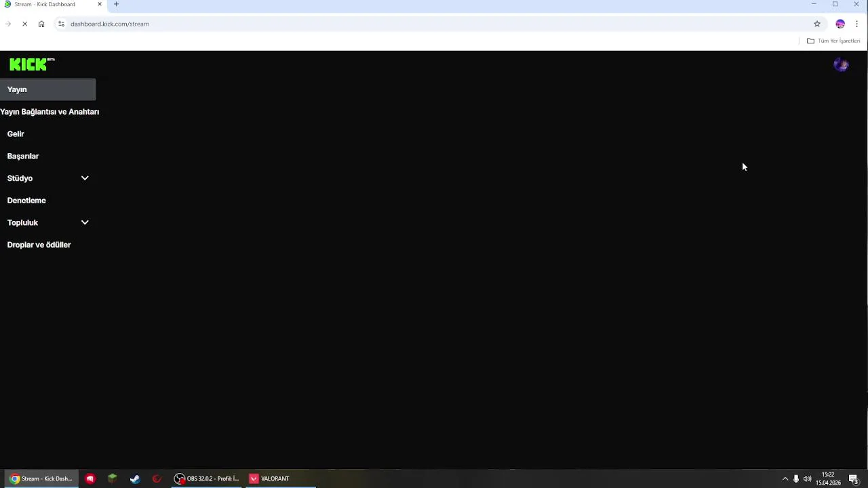Screen dimensions: 868x488
Task: Stop page loading with the X button
Action: click(x=24, y=24)
